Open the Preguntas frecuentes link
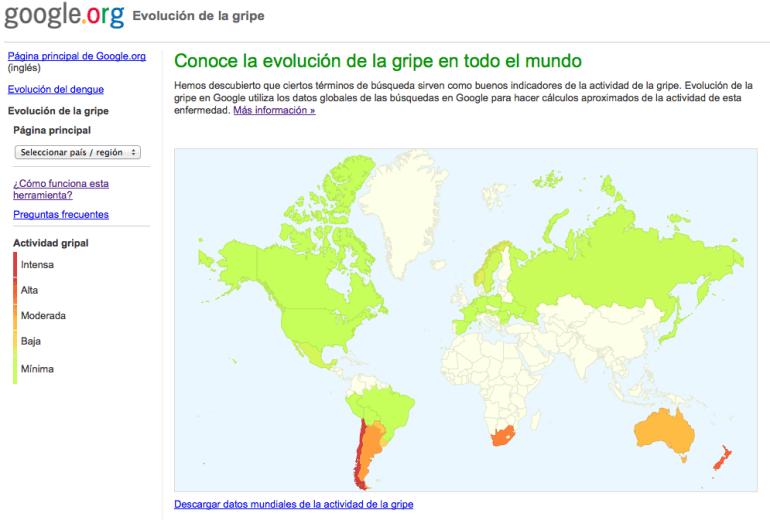Image resolution: width=770 pixels, height=520 pixels. (x=61, y=215)
